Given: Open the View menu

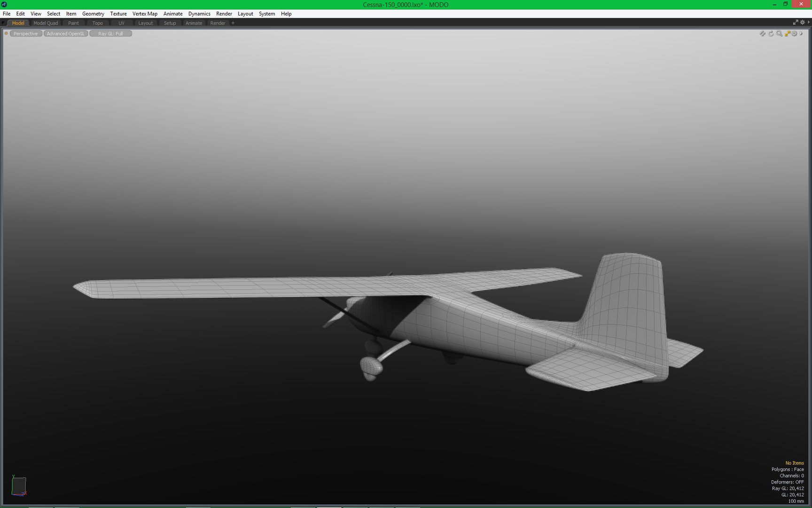Looking at the screenshot, I should [x=36, y=14].
